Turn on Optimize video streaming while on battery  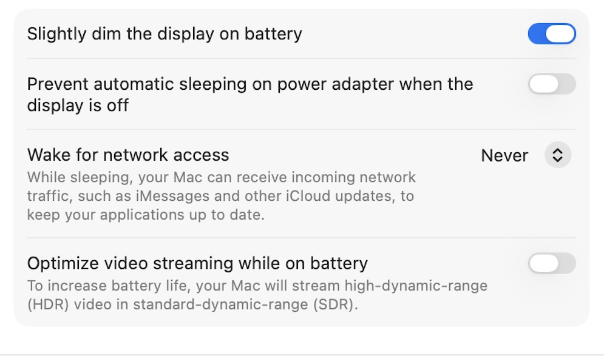551,263
